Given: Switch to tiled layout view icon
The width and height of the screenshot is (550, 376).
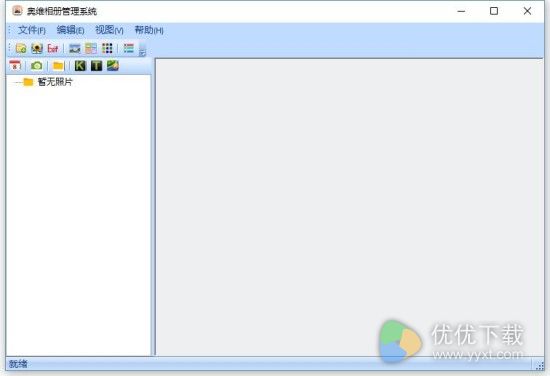Looking at the screenshot, I should (91, 48).
